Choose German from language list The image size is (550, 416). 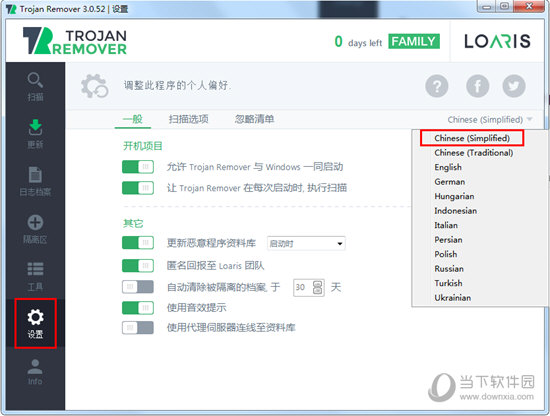450,182
